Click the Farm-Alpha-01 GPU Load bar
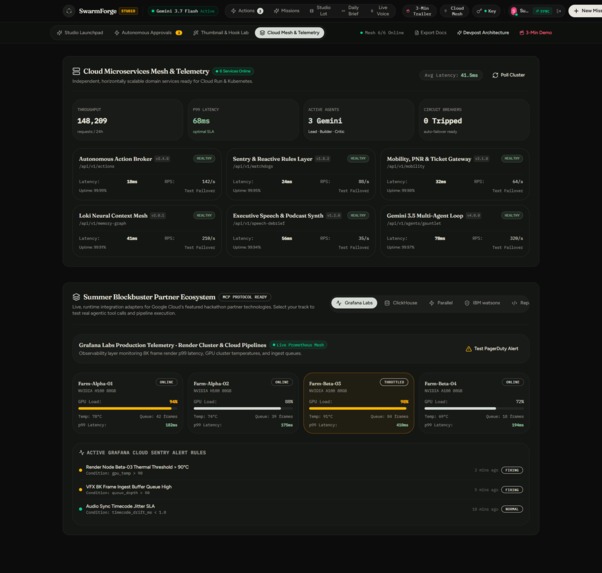This screenshot has width=602, height=573. pyautogui.click(x=128, y=409)
